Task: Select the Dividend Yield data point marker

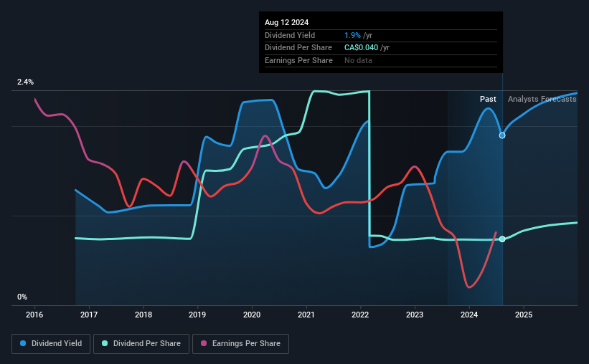Action: tap(502, 135)
